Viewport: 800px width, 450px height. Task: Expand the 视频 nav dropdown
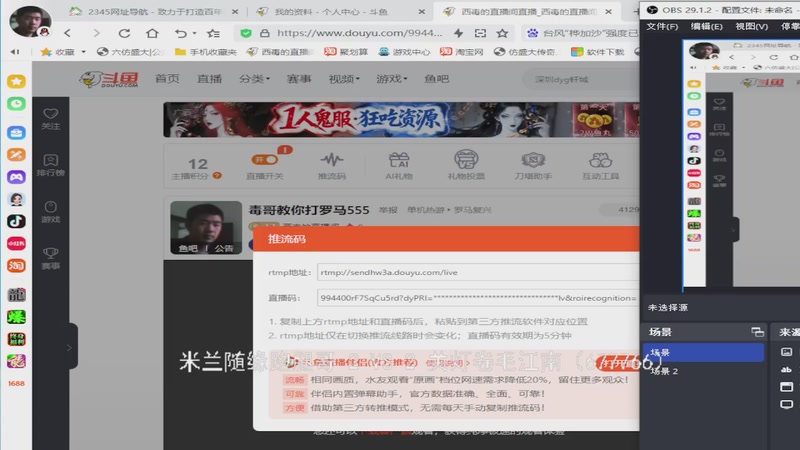(x=344, y=79)
